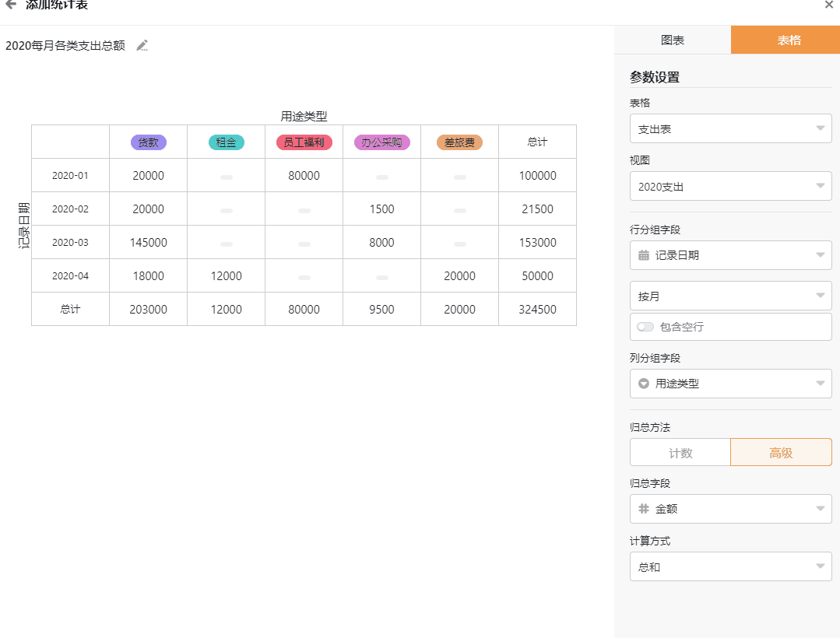Click the 324500 grand total cell

(x=537, y=310)
